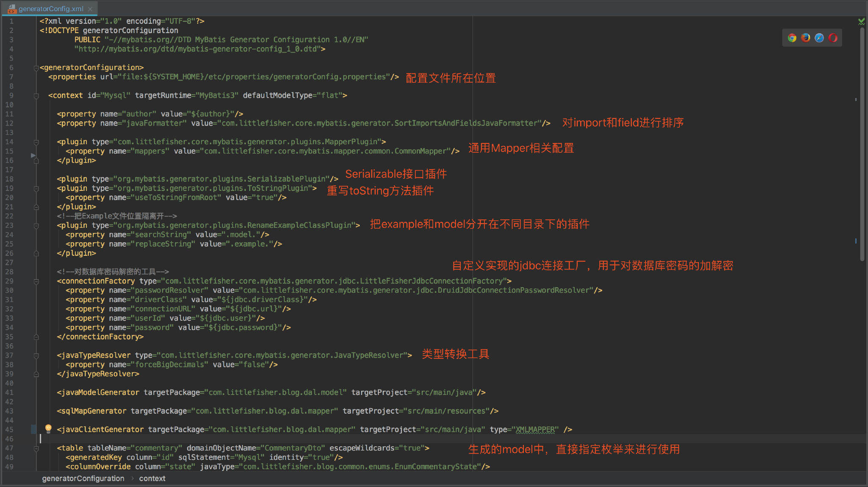Click the ${jdbc.url} value

254,309
